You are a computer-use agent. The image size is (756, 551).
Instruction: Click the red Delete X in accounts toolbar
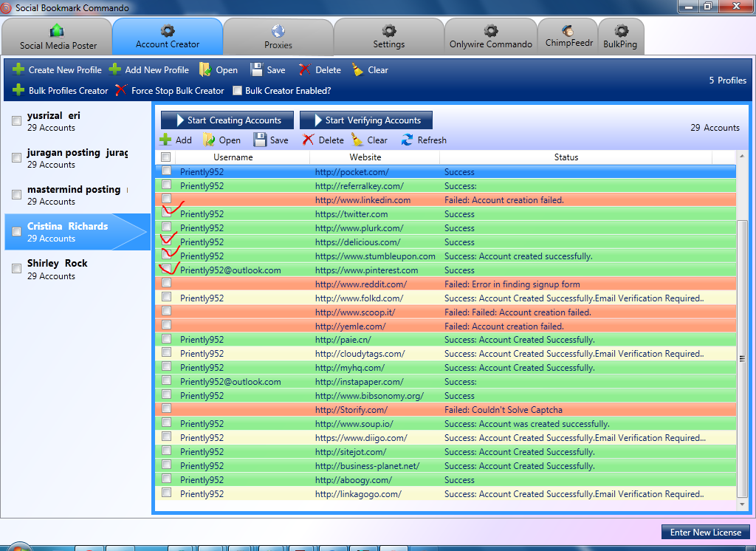click(308, 140)
